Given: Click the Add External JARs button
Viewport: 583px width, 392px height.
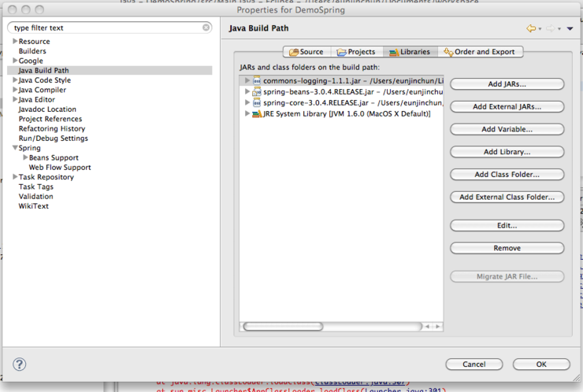Looking at the screenshot, I should point(507,107).
